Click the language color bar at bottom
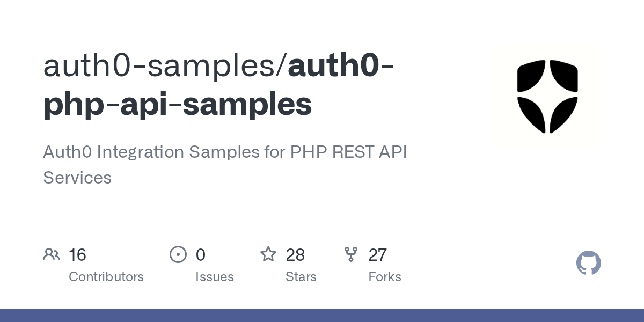Viewport: 644px width, 322px height. [322, 316]
